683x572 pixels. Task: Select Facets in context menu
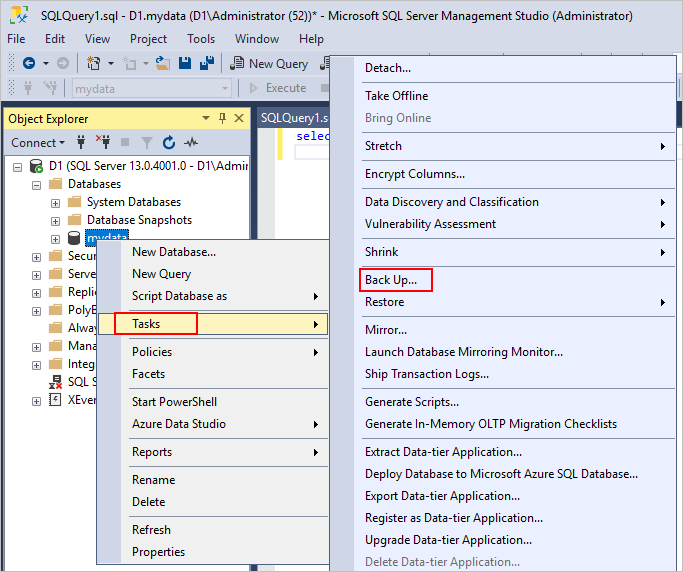pos(149,374)
